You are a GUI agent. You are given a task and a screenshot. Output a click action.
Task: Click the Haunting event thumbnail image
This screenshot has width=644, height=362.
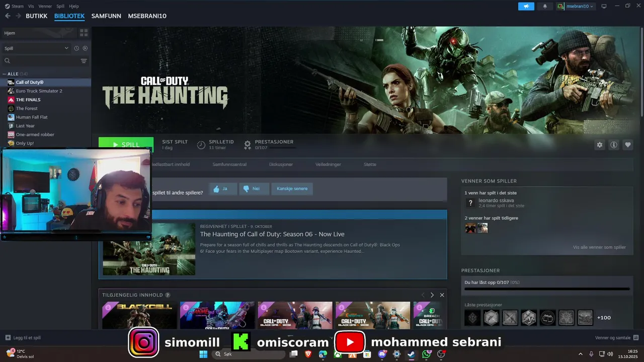(x=149, y=249)
